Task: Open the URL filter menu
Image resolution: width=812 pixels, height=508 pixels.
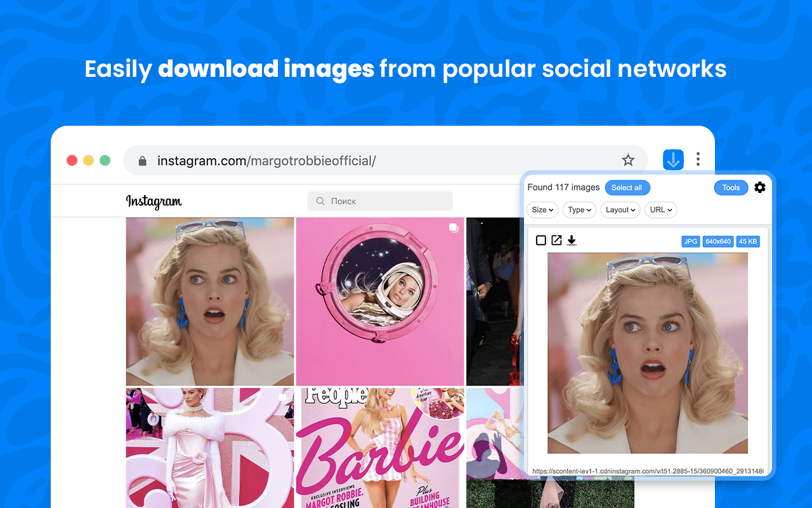Action: pyautogui.click(x=660, y=210)
